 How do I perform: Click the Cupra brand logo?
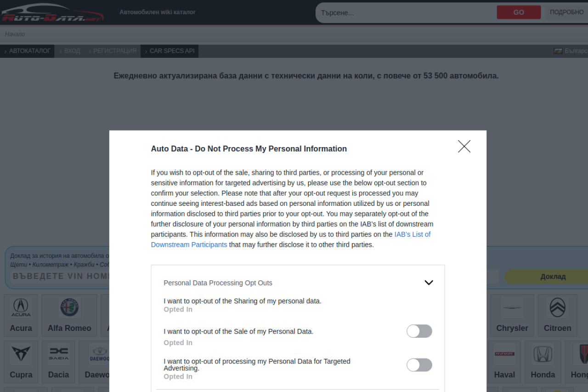click(21, 354)
